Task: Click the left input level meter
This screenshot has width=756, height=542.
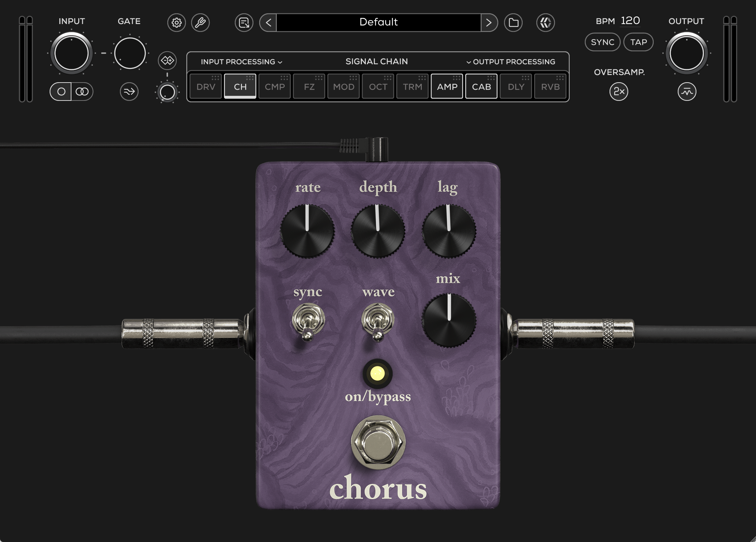Action: (x=26, y=59)
